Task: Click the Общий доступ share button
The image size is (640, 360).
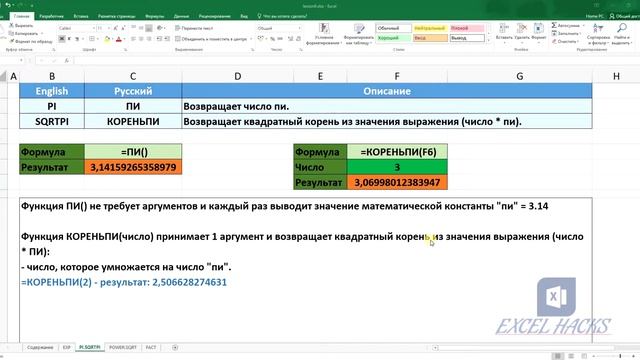Action: tap(624, 16)
